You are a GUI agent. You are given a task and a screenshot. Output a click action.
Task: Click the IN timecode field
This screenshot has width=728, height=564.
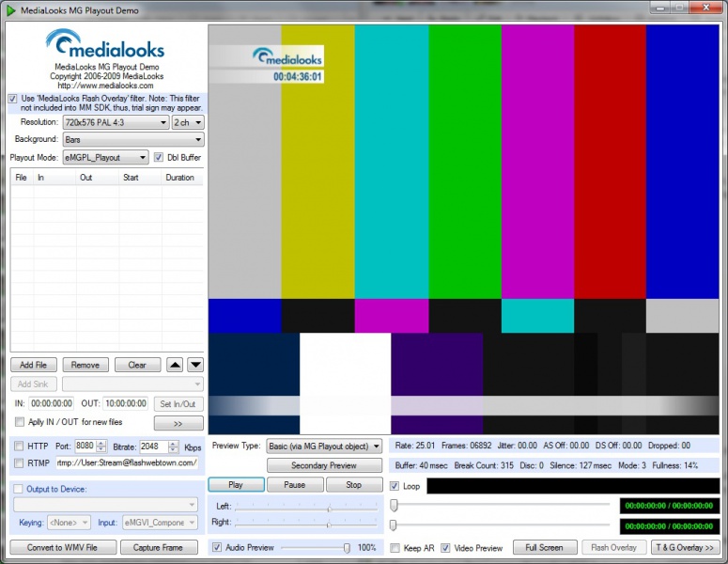(x=52, y=403)
